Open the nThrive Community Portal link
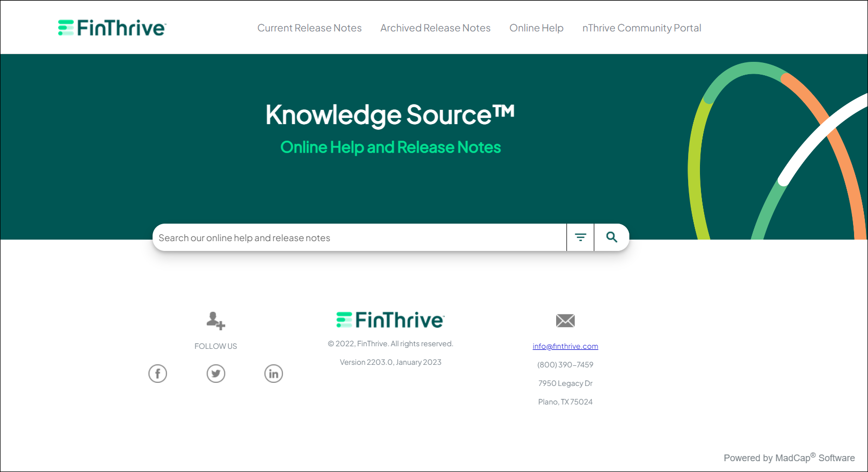868x472 pixels. (641, 28)
